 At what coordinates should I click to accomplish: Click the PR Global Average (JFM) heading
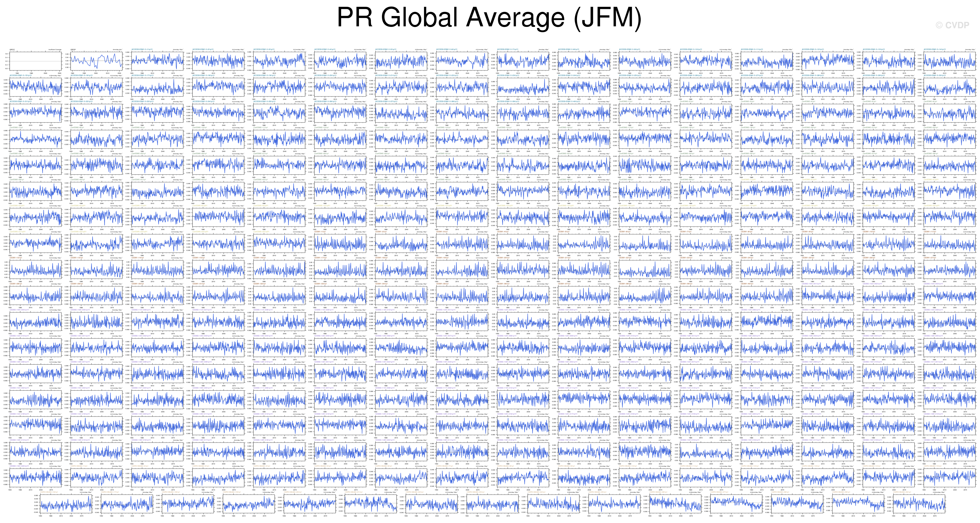pyautogui.click(x=489, y=18)
